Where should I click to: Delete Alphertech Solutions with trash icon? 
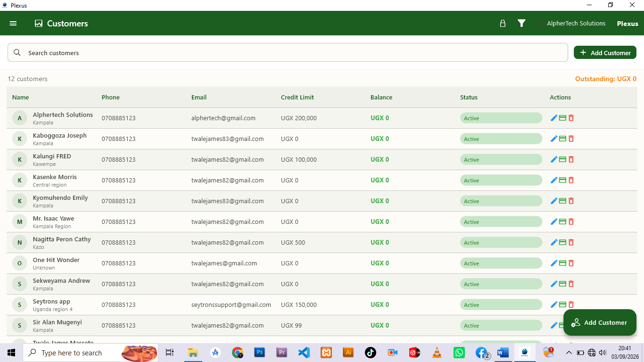point(571,118)
